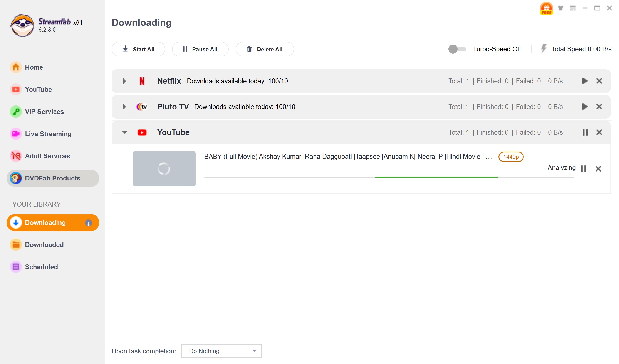Screen dimensions: 619x364
Task: Pause the BABY Full Movie task
Action: [584, 169]
